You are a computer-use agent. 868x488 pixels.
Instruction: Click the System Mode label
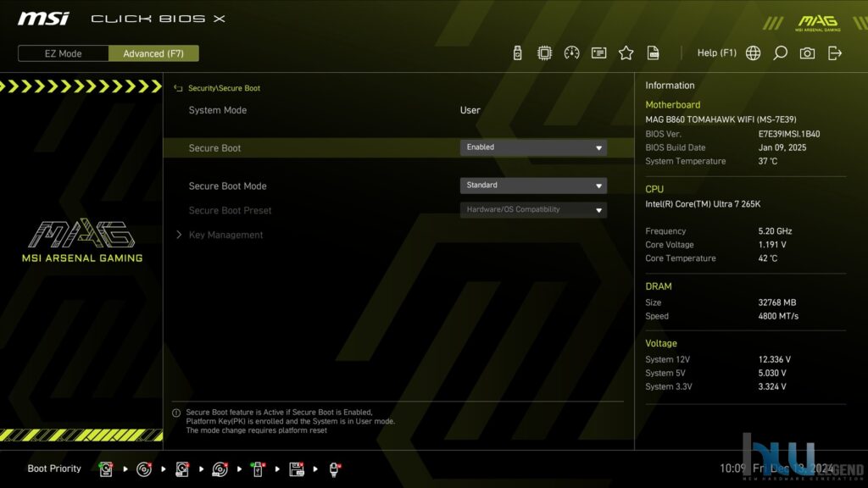[x=218, y=110]
